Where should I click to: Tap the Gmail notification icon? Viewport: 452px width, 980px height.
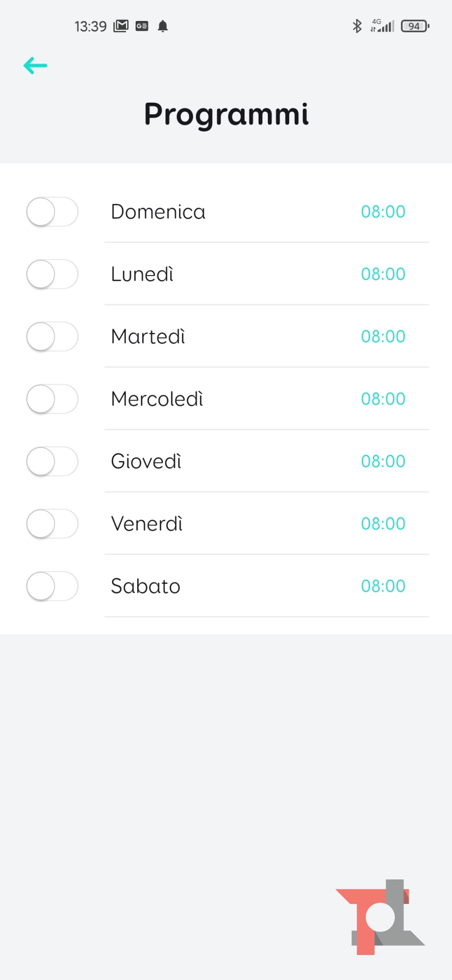coord(121,26)
